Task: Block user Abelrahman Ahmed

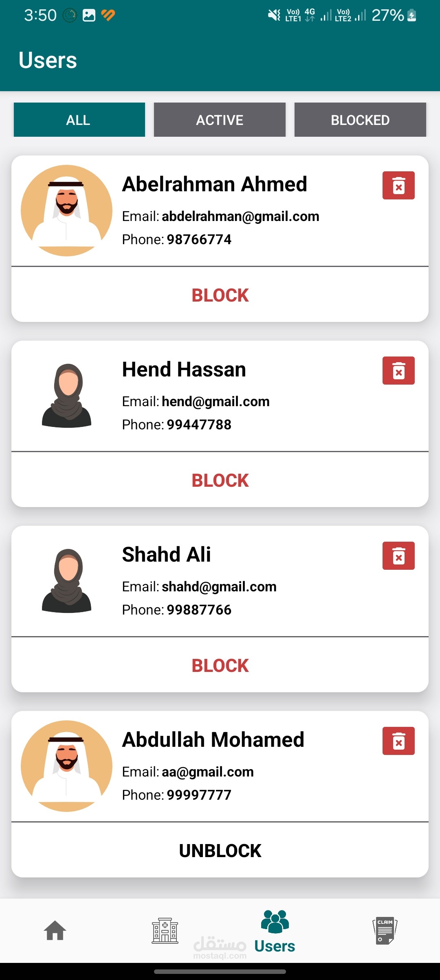Action: pos(220,295)
